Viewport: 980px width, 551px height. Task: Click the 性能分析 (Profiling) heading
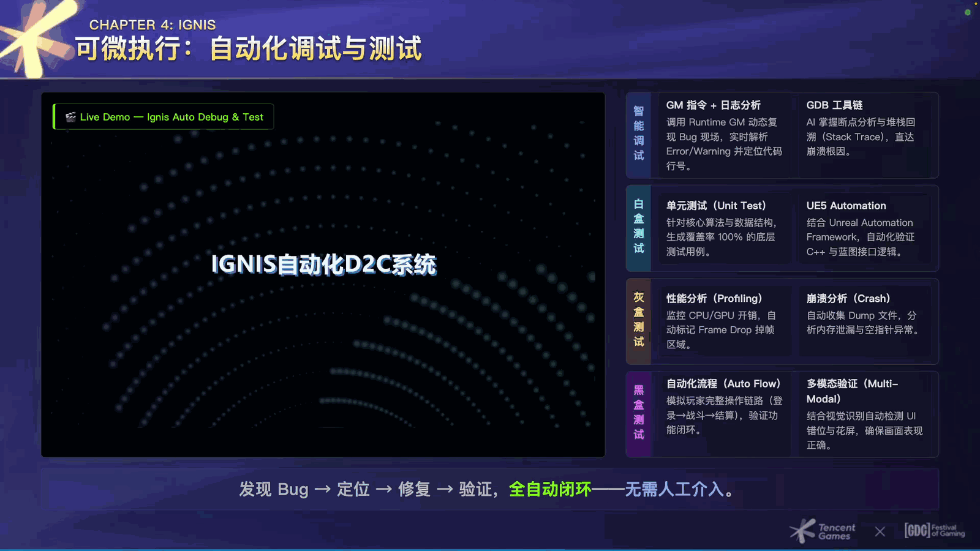pos(714,299)
